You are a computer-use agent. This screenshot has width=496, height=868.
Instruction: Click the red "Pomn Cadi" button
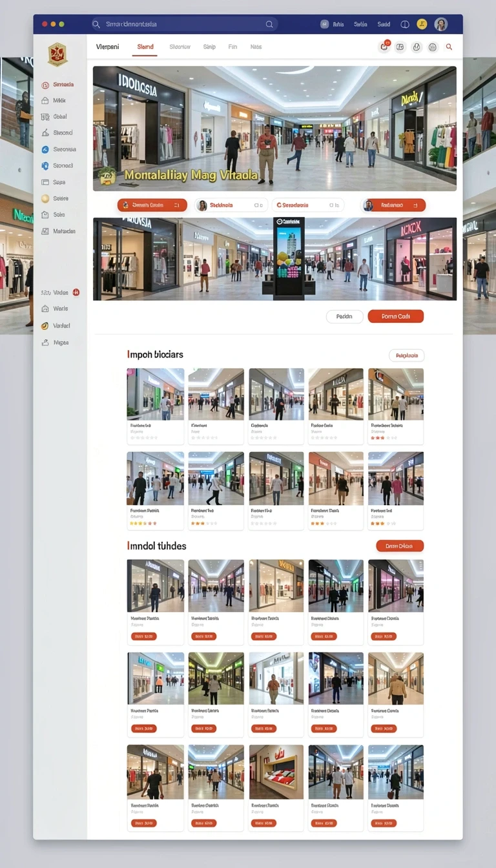pos(396,316)
